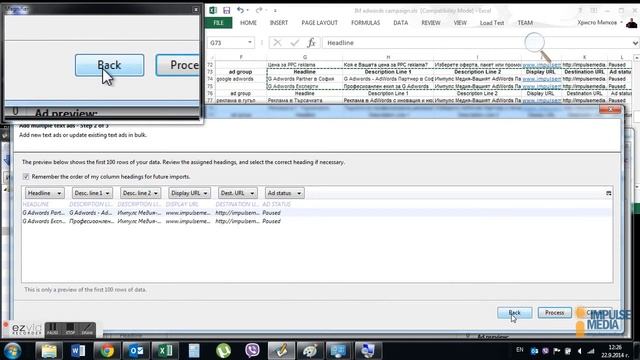This screenshot has height=360, width=640.
Task: Click the display URL link in row 74
Action: pos(542,79)
